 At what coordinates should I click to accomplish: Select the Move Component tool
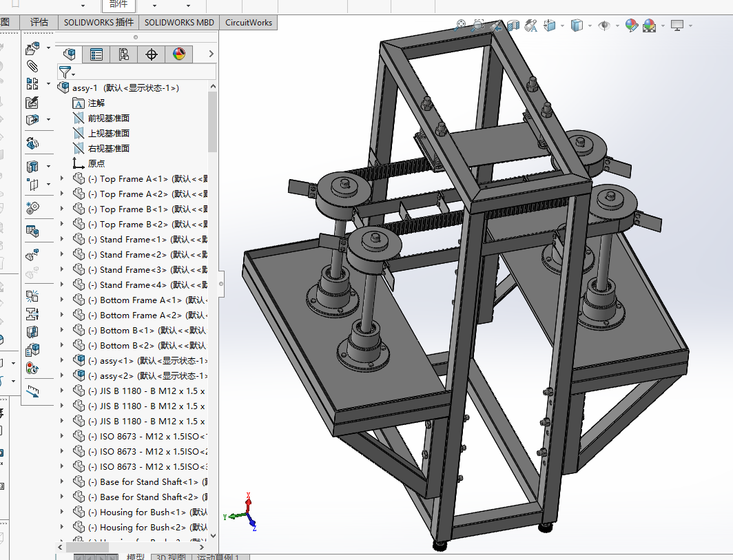[x=32, y=120]
